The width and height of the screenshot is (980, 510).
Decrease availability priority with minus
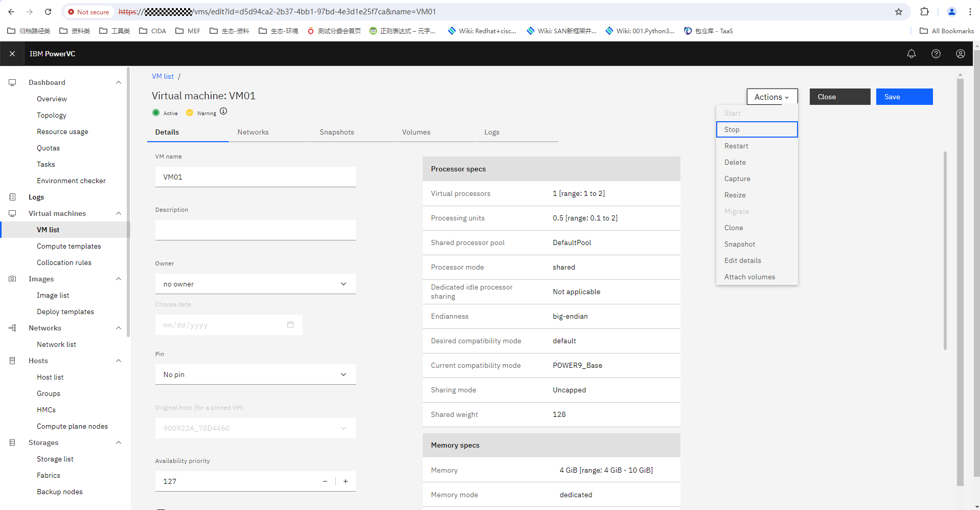pos(325,481)
